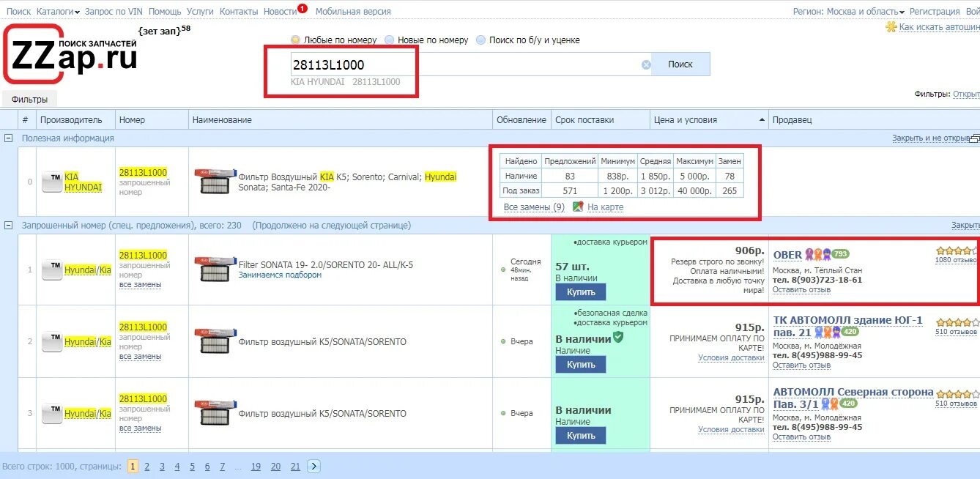Image resolution: width=980 pixels, height=479 pixels.
Task: Select 'Любые по номеру' radio option
Action: pyautogui.click(x=295, y=40)
